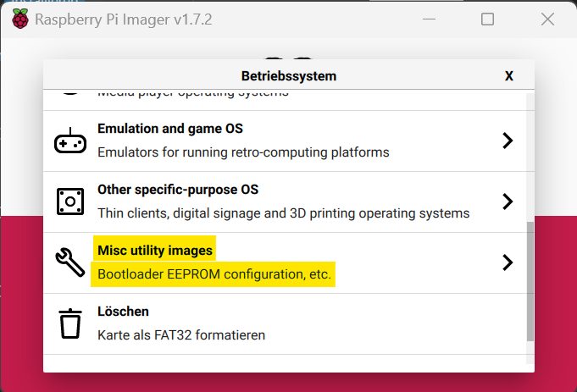
Task: Open the Misc utility images chevron
Action: coord(508,262)
